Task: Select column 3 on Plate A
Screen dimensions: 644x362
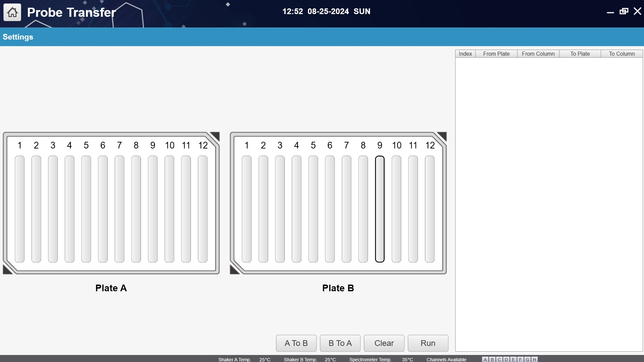Action: click(x=53, y=209)
